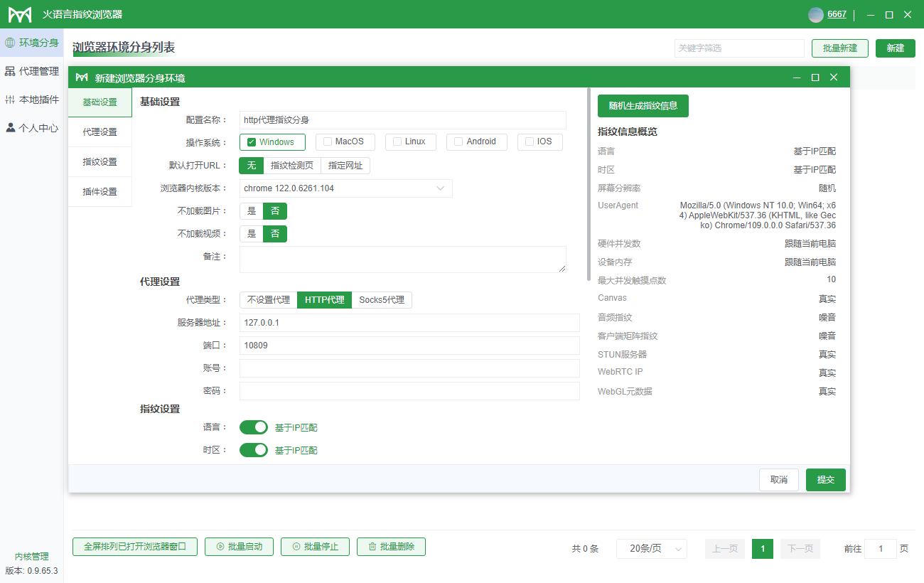Click the 关键字筛选 search field
The width and height of the screenshot is (924, 583).
coord(739,48)
